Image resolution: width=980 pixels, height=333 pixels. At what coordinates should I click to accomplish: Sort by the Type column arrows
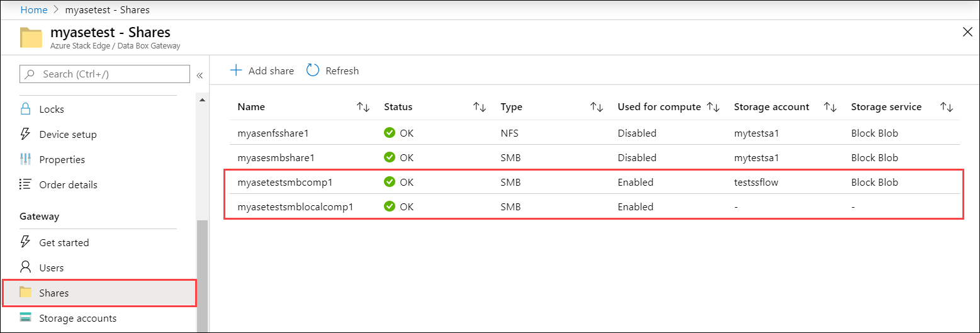pos(597,107)
